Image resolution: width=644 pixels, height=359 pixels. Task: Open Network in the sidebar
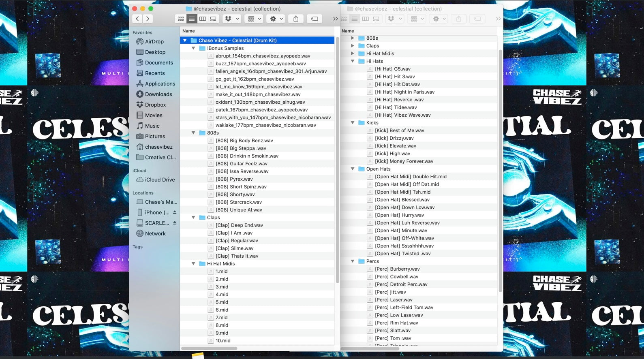pos(155,233)
